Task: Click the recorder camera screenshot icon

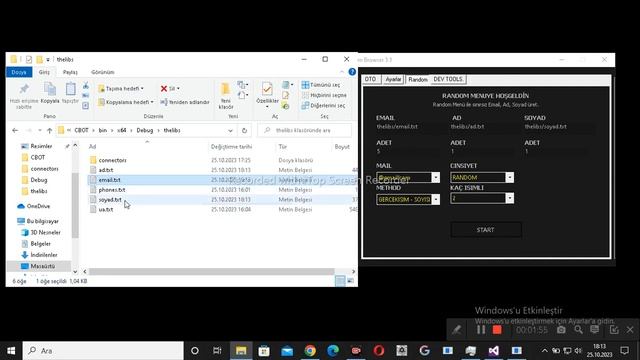Action: 561,330
